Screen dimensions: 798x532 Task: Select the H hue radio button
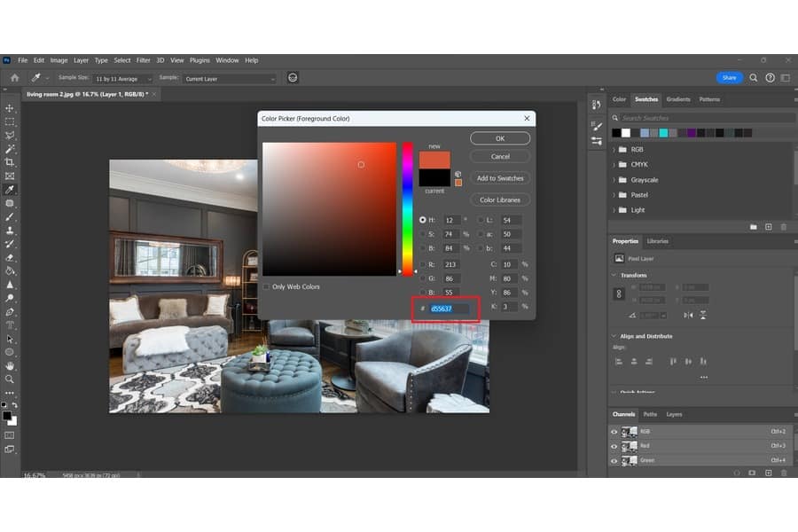(422, 220)
